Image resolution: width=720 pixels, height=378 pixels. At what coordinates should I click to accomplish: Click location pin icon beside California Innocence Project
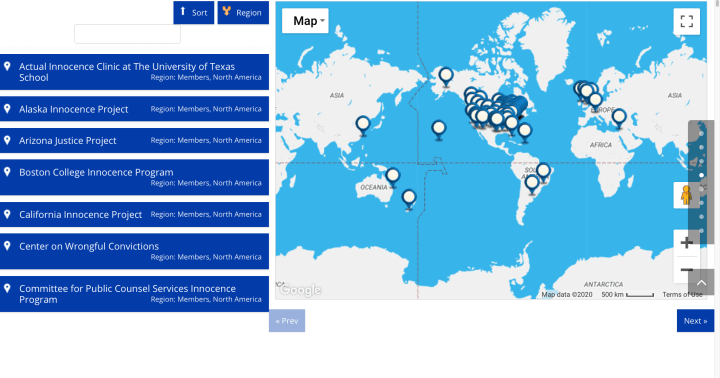coord(7,214)
